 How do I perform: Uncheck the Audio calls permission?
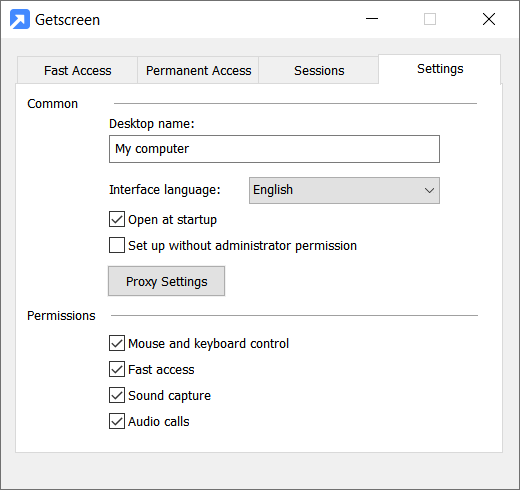coord(117,421)
